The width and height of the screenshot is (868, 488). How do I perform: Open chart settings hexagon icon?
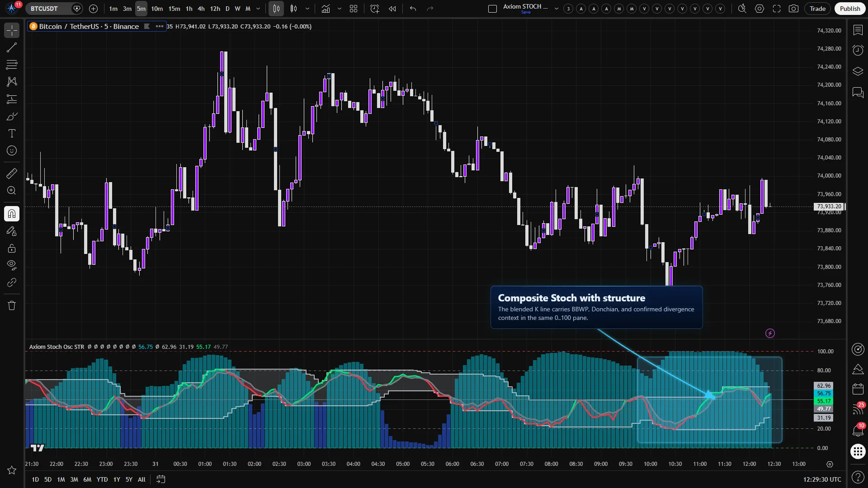(x=759, y=9)
